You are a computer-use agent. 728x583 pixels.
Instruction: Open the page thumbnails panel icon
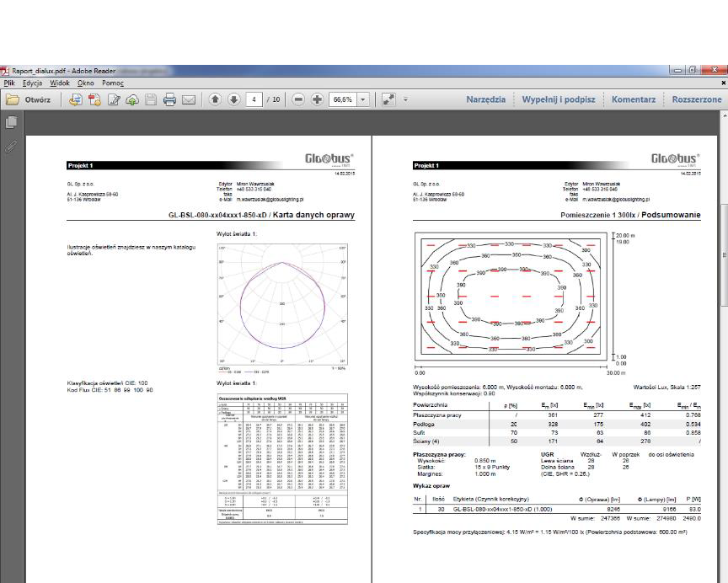[x=11, y=122]
